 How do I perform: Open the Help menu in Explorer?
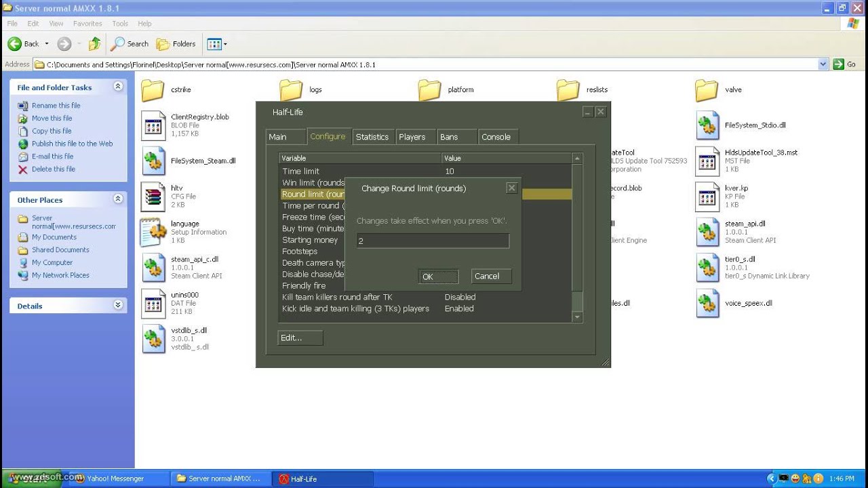tap(144, 23)
